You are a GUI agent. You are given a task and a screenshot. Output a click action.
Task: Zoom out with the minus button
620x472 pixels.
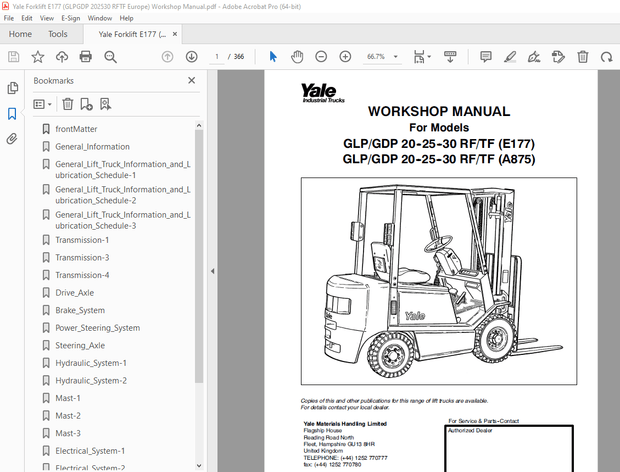click(321, 57)
